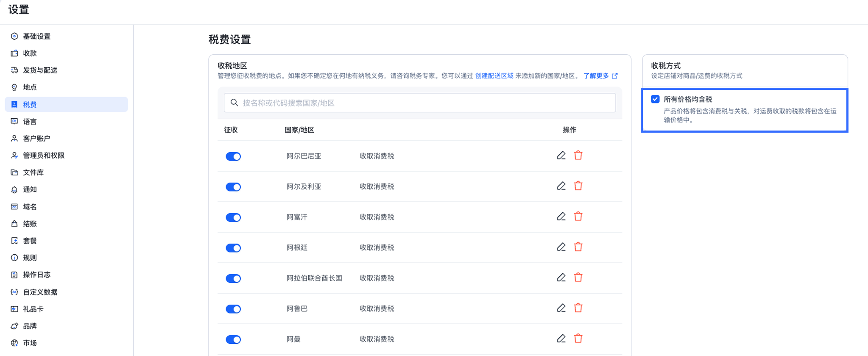Click the 地点 pin icon

[x=14, y=87]
